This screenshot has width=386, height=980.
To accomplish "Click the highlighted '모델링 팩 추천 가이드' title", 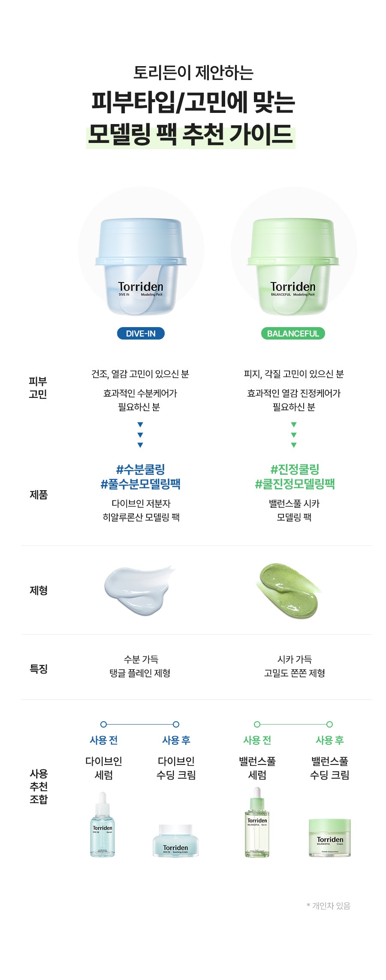I will tap(190, 135).
